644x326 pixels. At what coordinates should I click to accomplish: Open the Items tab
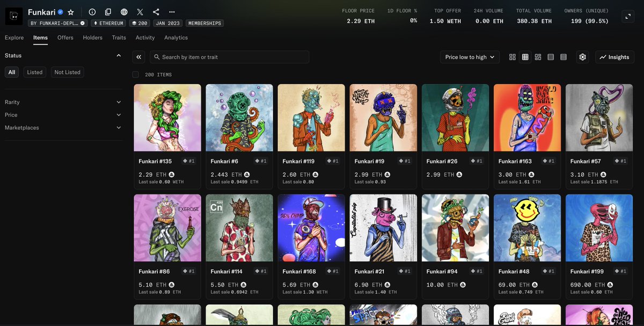point(40,38)
